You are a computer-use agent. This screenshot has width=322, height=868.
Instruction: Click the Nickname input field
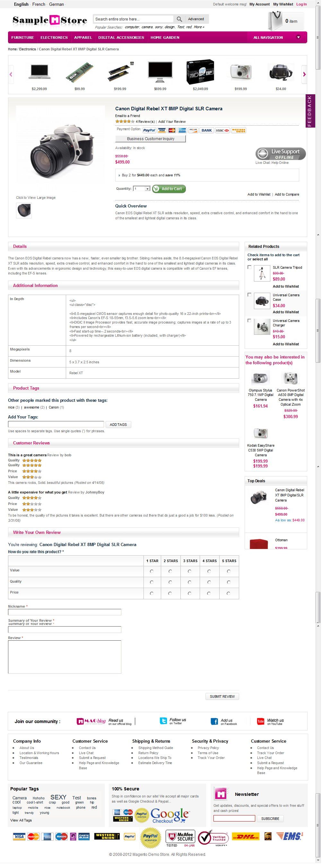click(x=65, y=612)
